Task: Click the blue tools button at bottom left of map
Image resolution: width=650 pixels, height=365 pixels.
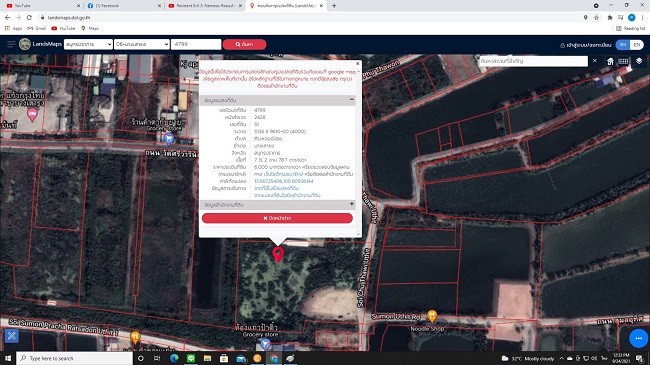Action: tap(12, 336)
